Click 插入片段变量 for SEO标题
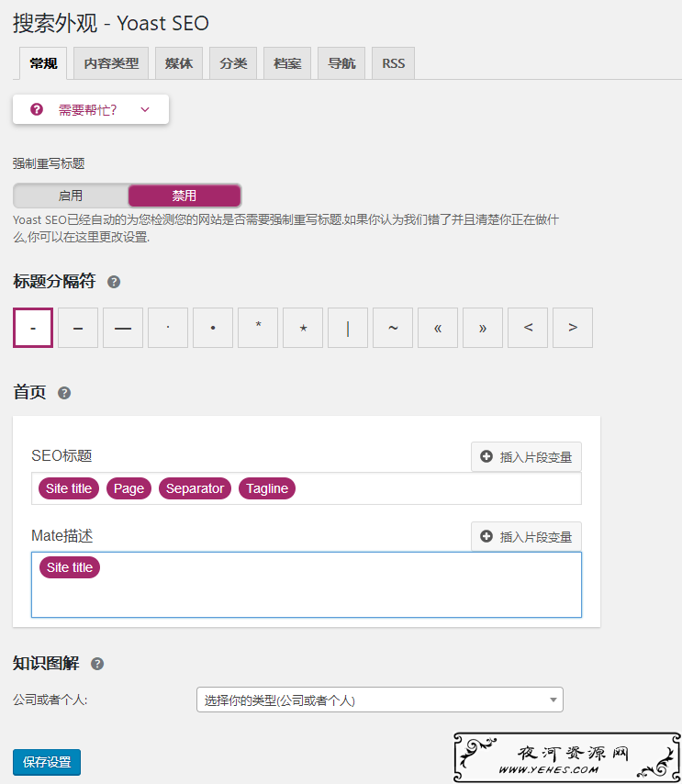682x784 pixels. click(527, 456)
